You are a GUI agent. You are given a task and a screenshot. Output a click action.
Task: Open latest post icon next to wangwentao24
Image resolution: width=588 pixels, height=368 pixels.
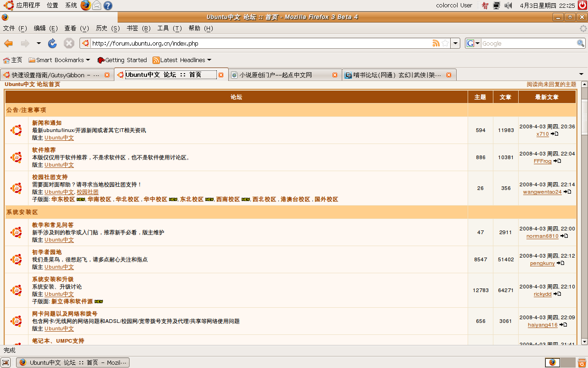567,192
